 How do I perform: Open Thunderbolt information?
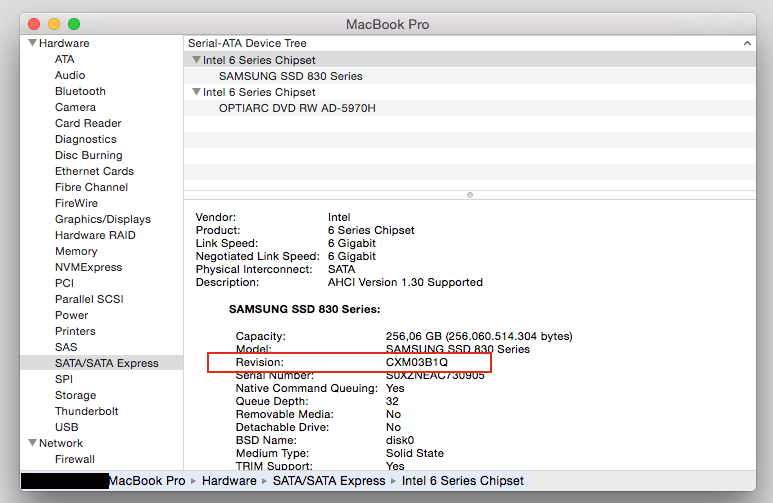[x=87, y=411]
